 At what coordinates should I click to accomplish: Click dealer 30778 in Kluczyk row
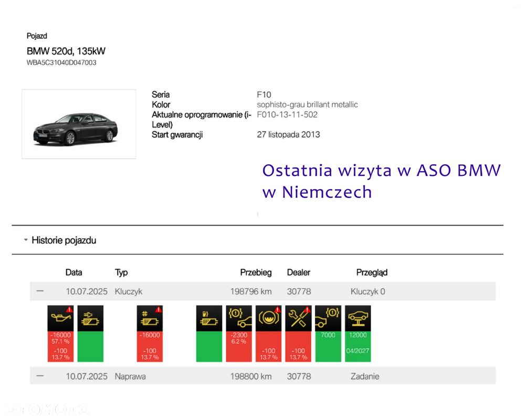[x=299, y=291]
